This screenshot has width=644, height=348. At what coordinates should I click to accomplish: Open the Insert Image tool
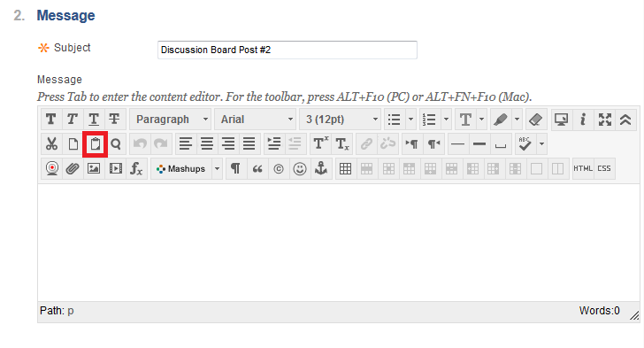94,168
